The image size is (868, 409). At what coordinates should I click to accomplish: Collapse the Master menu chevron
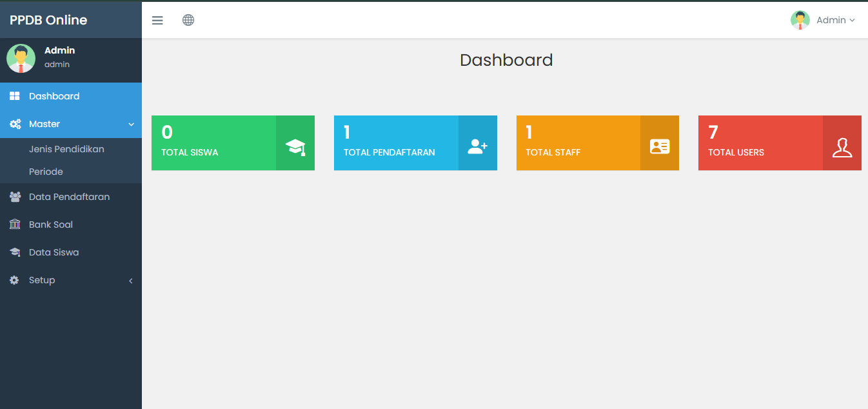pyautogui.click(x=131, y=124)
